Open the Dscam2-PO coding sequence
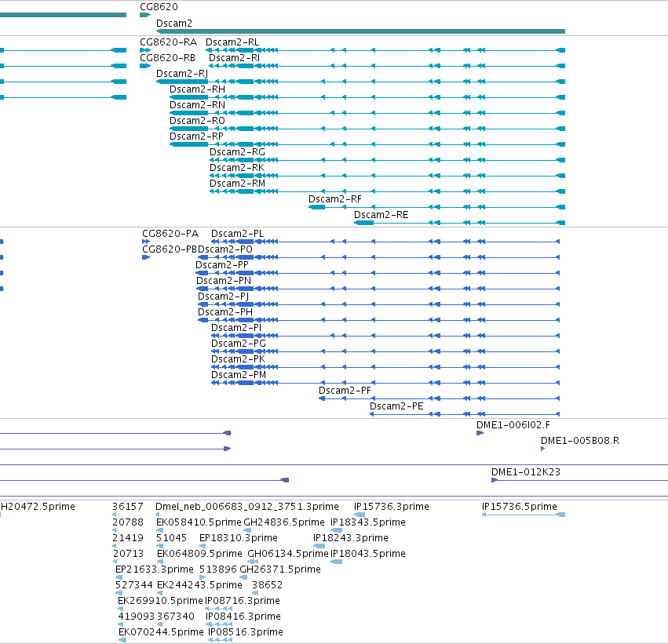668x644 pixels. [225, 249]
